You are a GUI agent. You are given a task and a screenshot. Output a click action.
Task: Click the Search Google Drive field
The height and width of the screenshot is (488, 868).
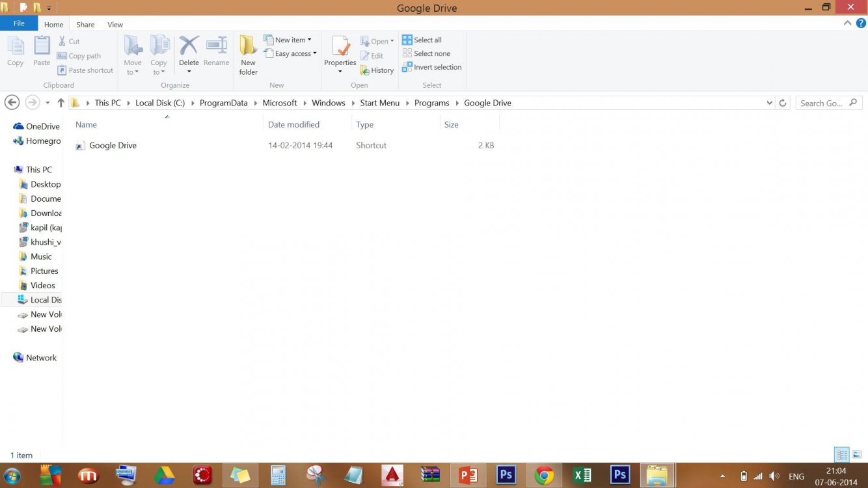coord(829,103)
